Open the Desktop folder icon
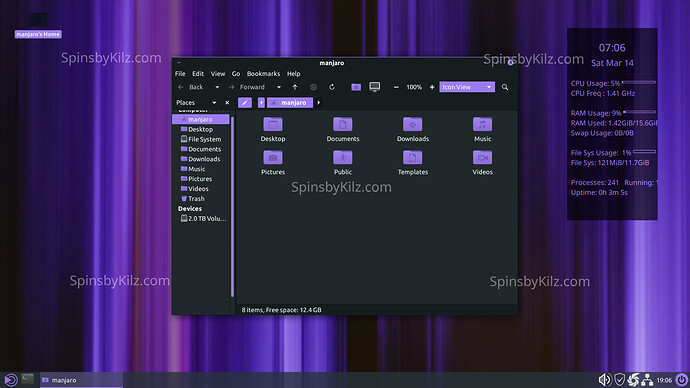Screen dimensions: 690x388 pos(273,124)
